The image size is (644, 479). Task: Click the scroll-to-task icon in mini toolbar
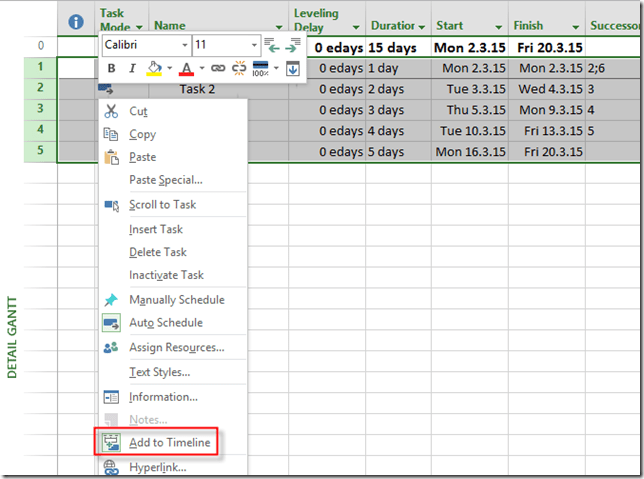[292, 69]
